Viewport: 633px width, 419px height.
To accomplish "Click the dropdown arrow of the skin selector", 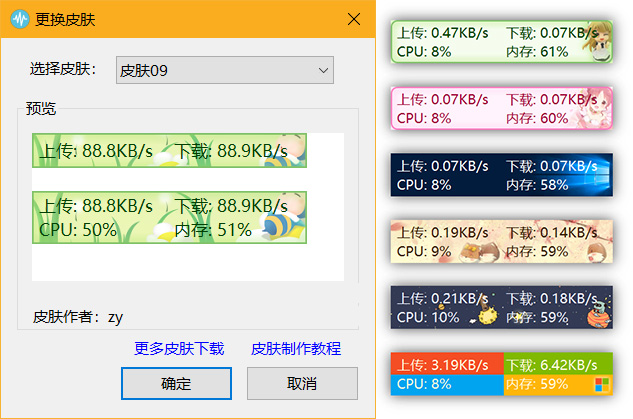I will (323, 70).
